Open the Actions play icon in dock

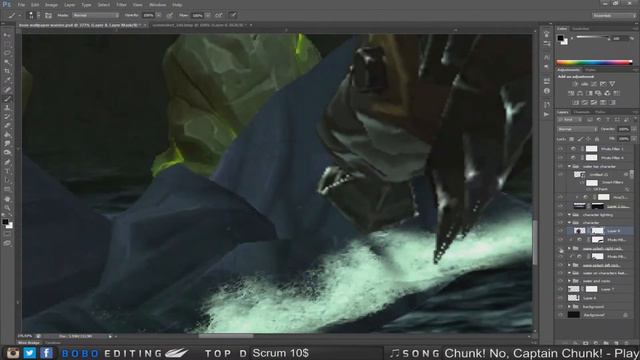pos(547,115)
